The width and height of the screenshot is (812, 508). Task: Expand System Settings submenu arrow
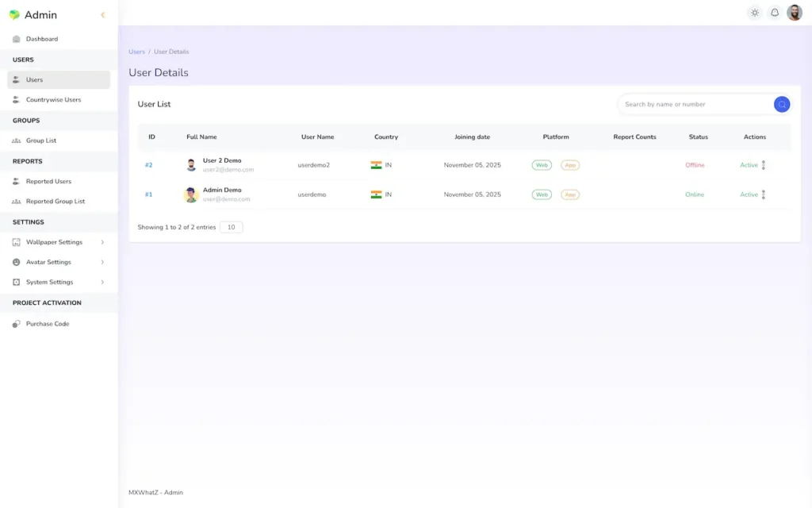(x=102, y=282)
